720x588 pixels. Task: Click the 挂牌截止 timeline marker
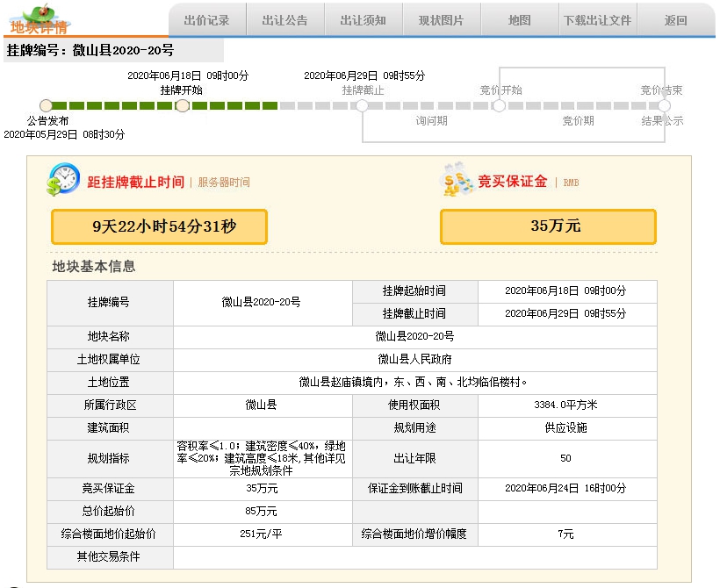(x=362, y=105)
